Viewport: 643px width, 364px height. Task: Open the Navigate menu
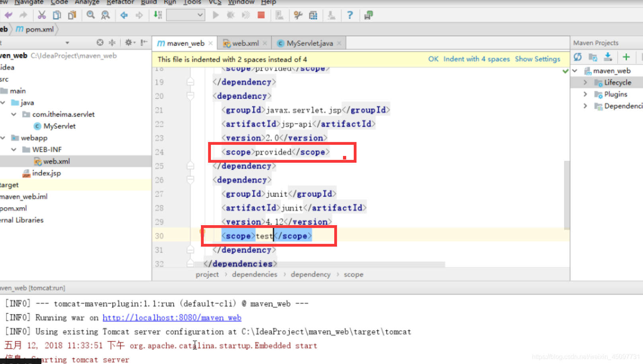click(x=29, y=2)
